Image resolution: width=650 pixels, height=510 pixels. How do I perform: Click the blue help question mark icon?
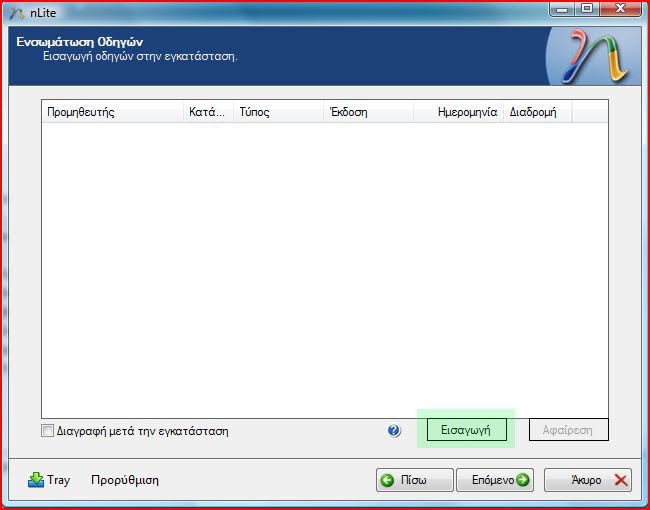tap(394, 431)
